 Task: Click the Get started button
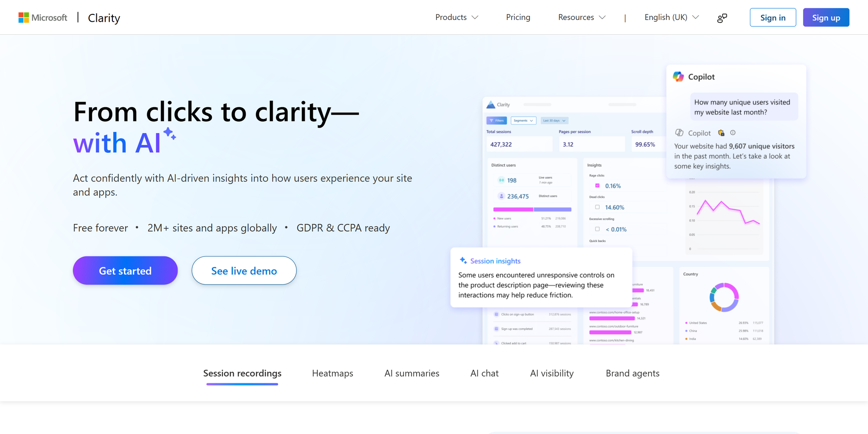[125, 270]
